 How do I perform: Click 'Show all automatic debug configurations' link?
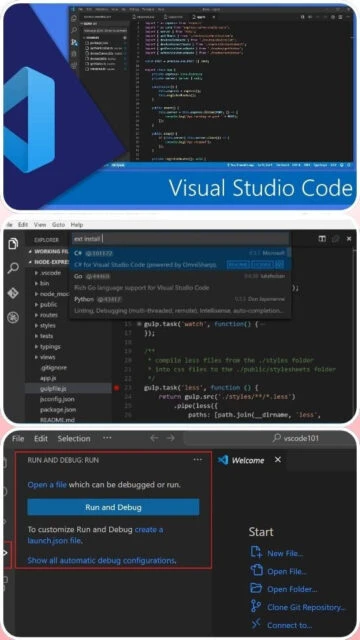pyautogui.click(x=101, y=560)
